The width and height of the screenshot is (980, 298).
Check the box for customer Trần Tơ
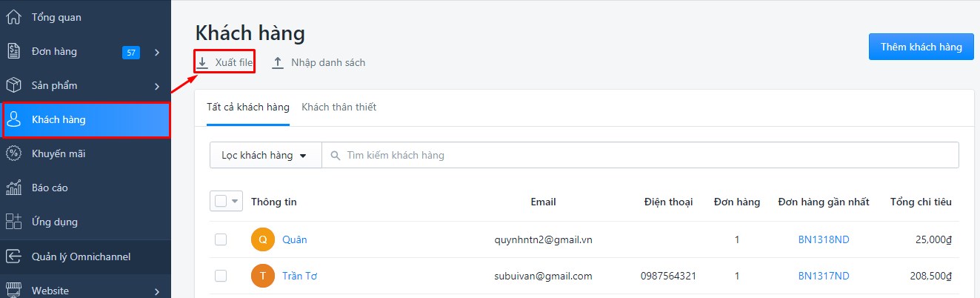pos(221,276)
